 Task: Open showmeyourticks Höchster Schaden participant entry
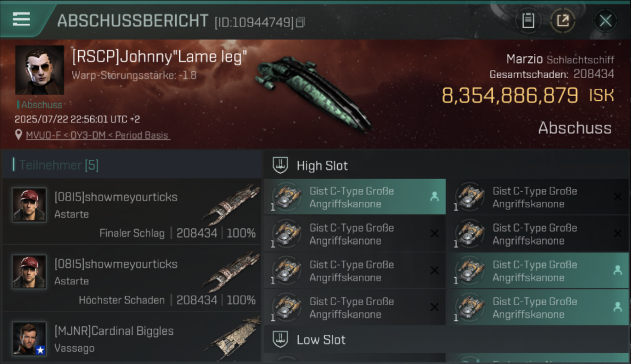[132, 278]
